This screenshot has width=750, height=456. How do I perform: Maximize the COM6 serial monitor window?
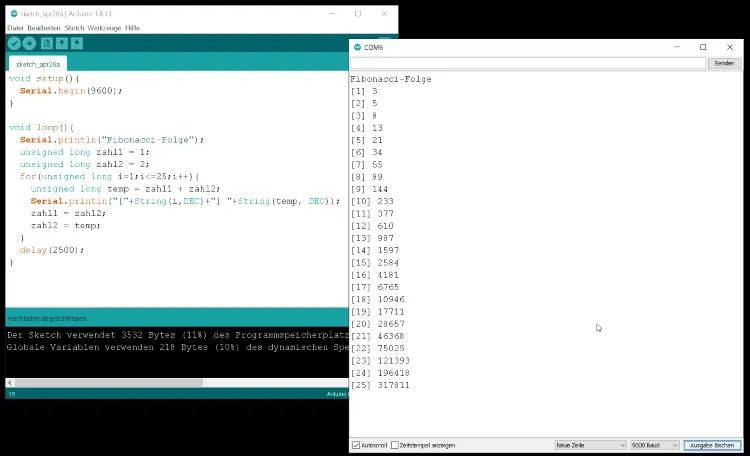coord(703,47)
